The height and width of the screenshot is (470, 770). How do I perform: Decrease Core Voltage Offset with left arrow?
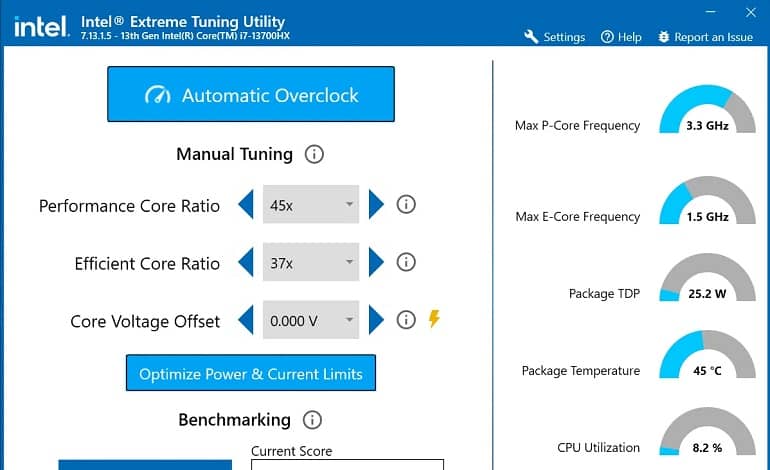(x=246, y=320)
